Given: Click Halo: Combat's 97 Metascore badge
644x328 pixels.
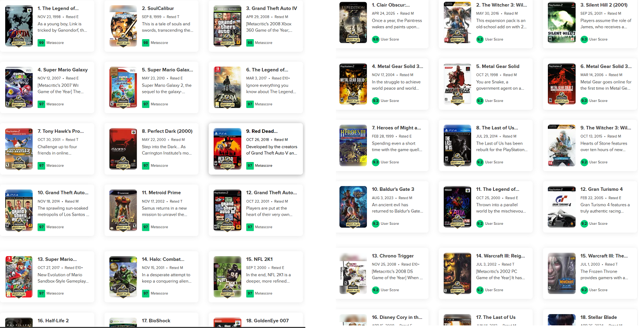Looking at the screenshot, I should pos(146,293).
